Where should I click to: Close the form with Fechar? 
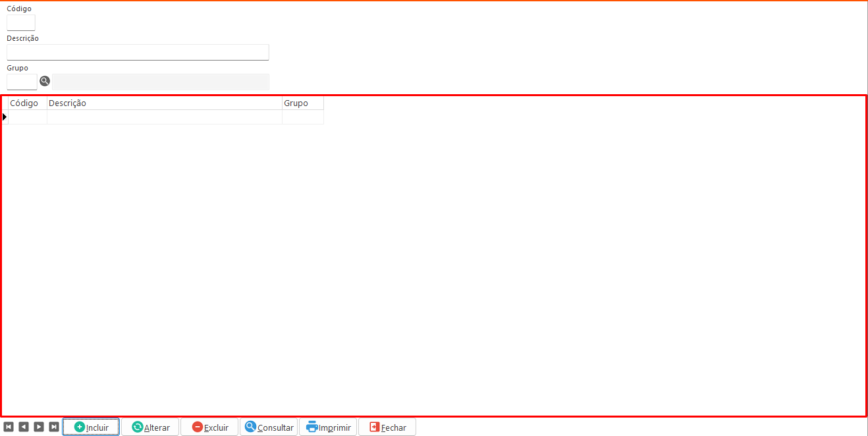point(387,427)
